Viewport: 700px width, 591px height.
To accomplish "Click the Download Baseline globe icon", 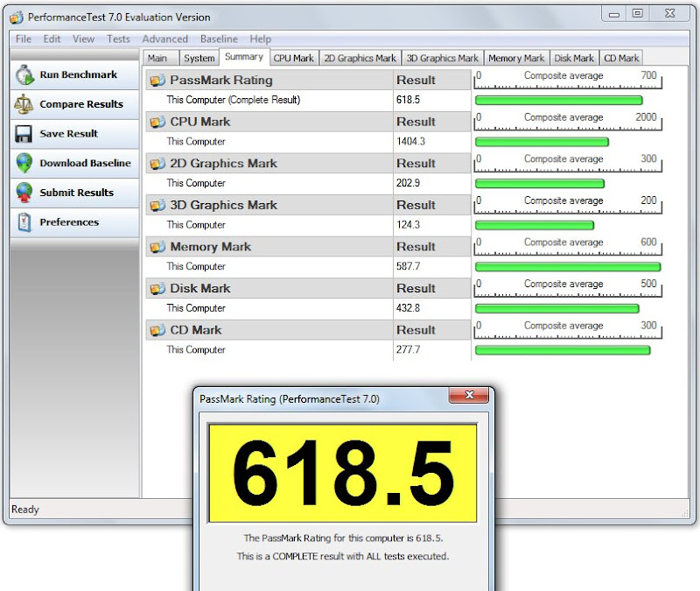I will pos(24,163).
